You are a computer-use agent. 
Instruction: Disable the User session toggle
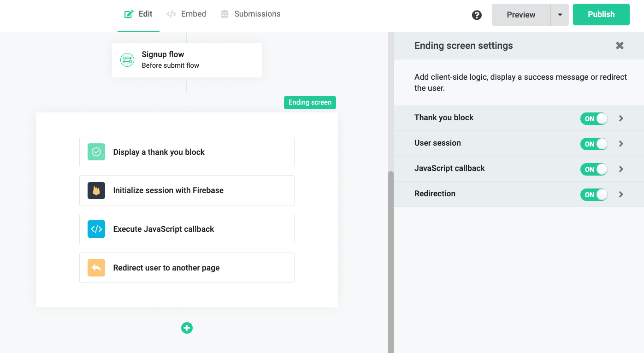point(594,144)
